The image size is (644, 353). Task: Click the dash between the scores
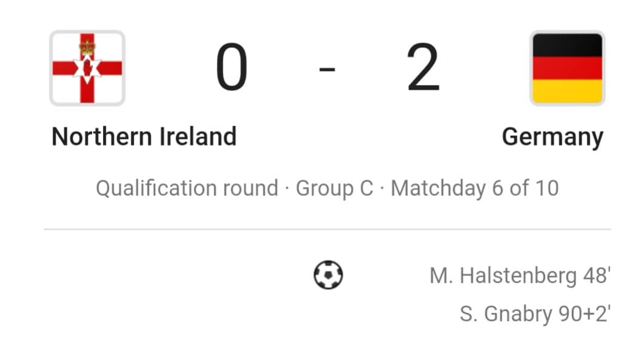point(327,69)
